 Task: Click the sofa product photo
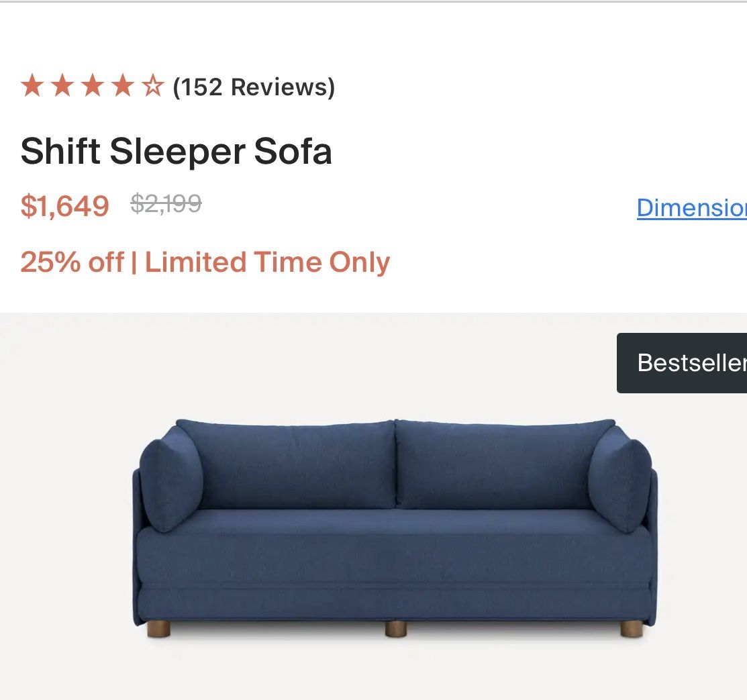coord(396,523)
